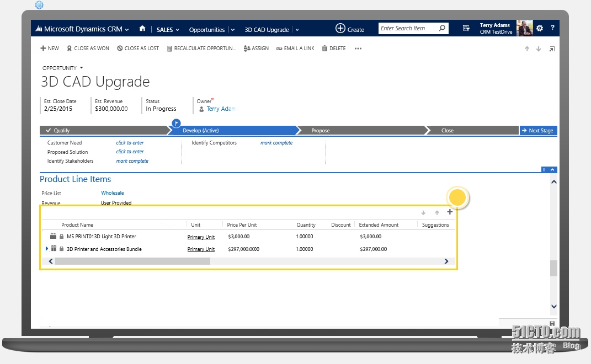591x364 pixels.
Task: Open Primary Unit link for MS PRINT013D
Action: click(x=201, y=237)
